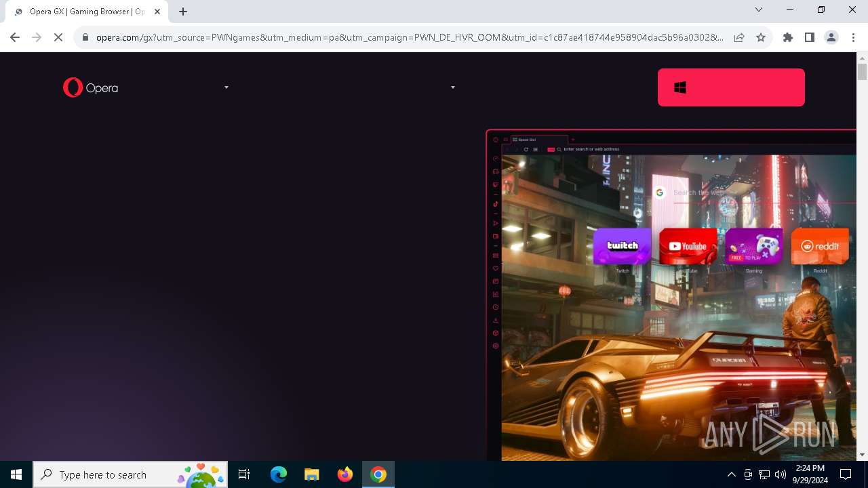Image resolution: width=868 pixels, height=488 pixels.
Task: Expand the first navigation dropdown next to the Opera logo
Action: point(226,87)
